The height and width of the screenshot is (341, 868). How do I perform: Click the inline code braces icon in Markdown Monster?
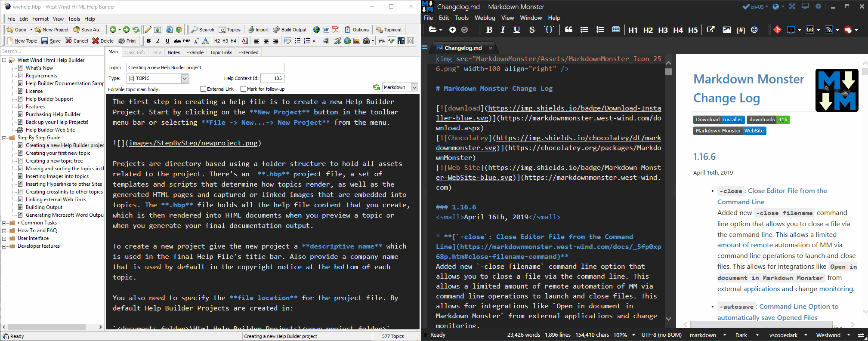pyautogui.click(x=549, y=30)
